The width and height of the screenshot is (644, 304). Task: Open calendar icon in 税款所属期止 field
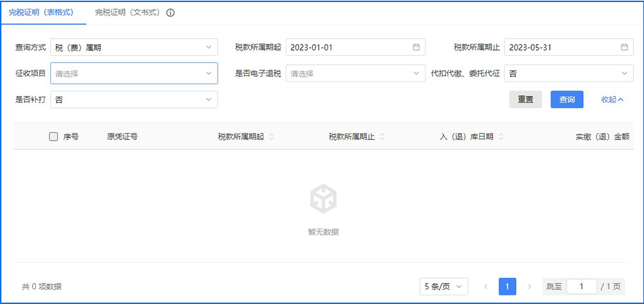(624, 47)
